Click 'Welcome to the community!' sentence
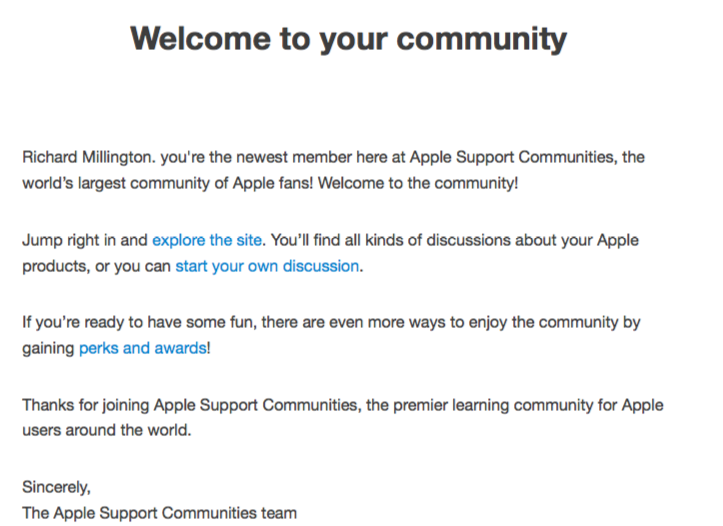This screenshot has height=526, width=723. (x=418, y=183)
